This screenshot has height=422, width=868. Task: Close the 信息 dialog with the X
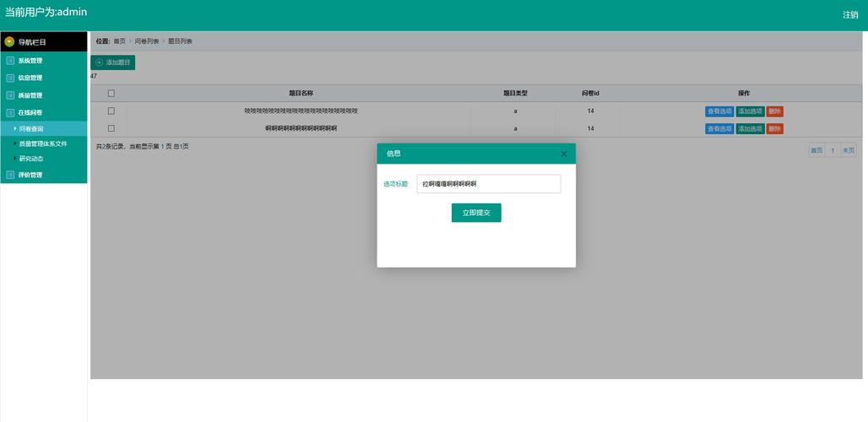coord(563,154)
